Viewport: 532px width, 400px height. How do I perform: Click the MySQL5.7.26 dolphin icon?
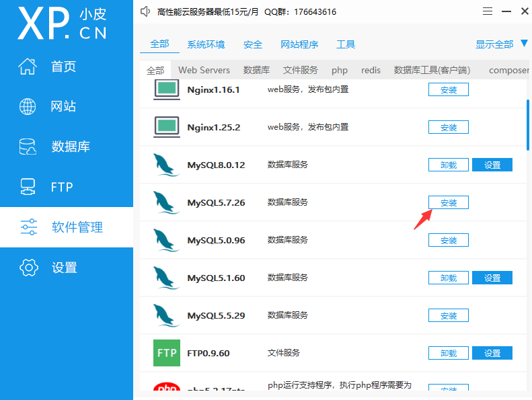pos(166,202)
